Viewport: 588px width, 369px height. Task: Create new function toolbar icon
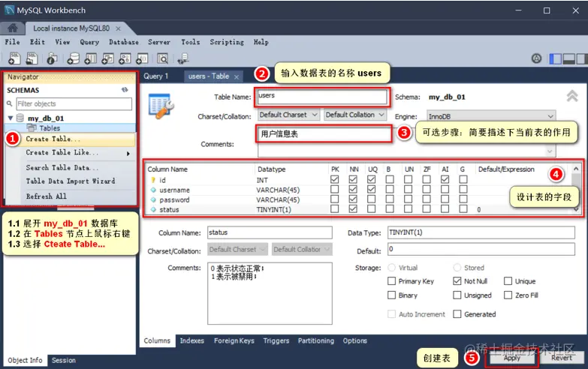(x=142, y=58)
